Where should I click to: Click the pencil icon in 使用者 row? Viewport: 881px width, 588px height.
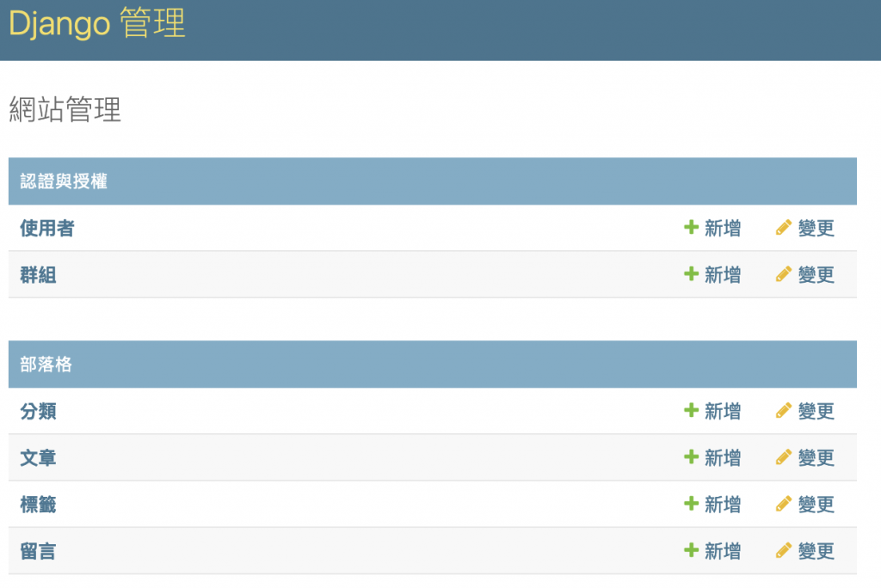[x=784, y=228]
